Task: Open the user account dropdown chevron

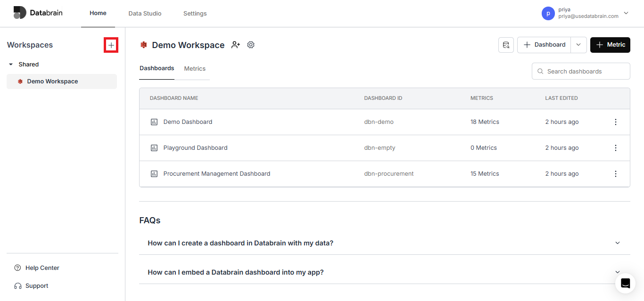Action: coord(626,13)
